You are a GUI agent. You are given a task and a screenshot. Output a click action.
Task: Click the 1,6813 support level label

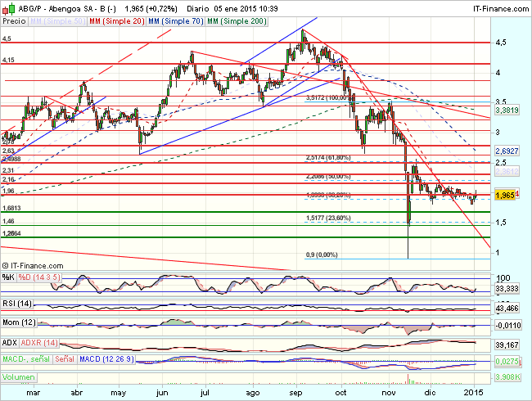[11, 208]
